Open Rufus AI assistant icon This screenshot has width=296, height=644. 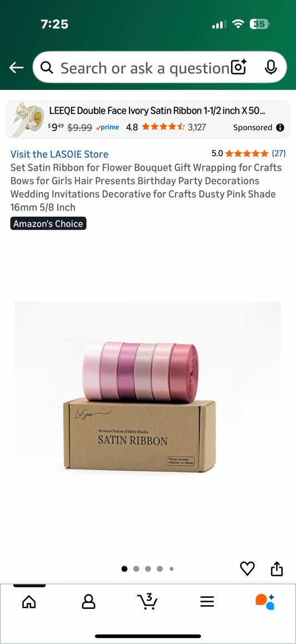[265, 602]
